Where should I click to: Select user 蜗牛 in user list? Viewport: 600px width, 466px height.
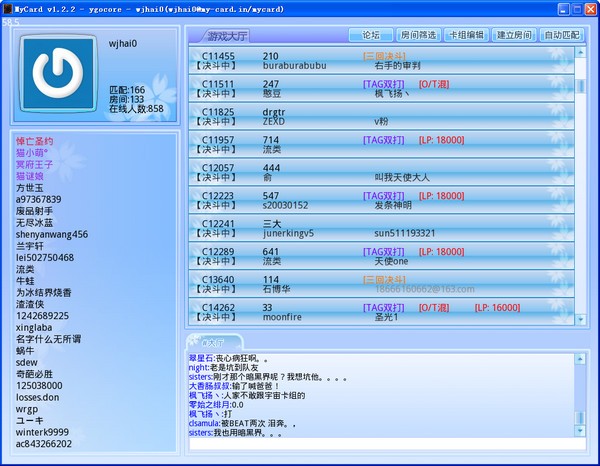(x=25, y=351)
